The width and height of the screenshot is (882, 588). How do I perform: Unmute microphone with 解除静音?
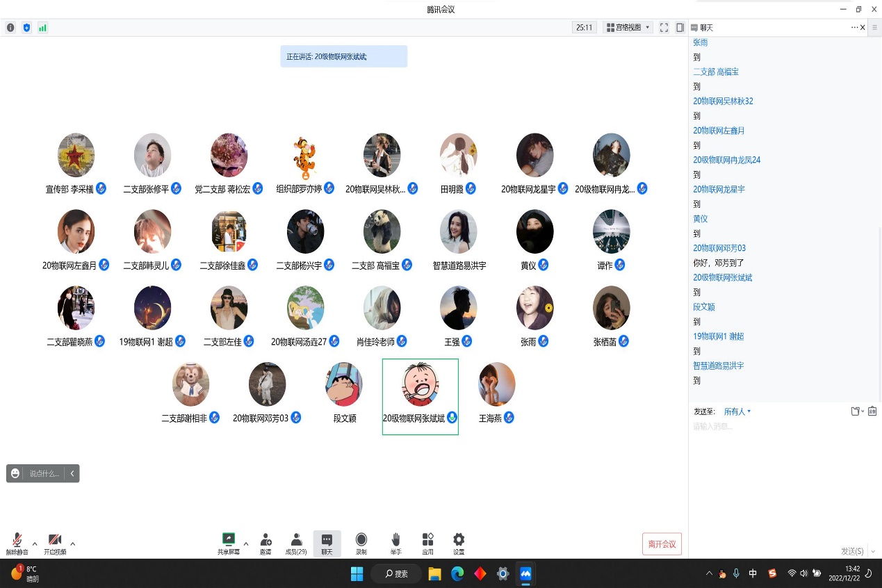pos(17,542)
